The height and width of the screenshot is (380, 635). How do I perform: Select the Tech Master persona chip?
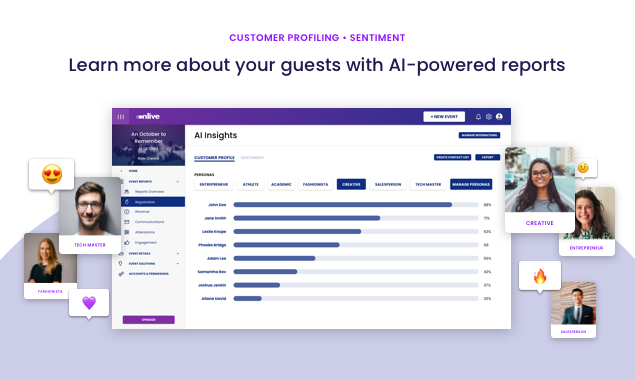point(428,184)
